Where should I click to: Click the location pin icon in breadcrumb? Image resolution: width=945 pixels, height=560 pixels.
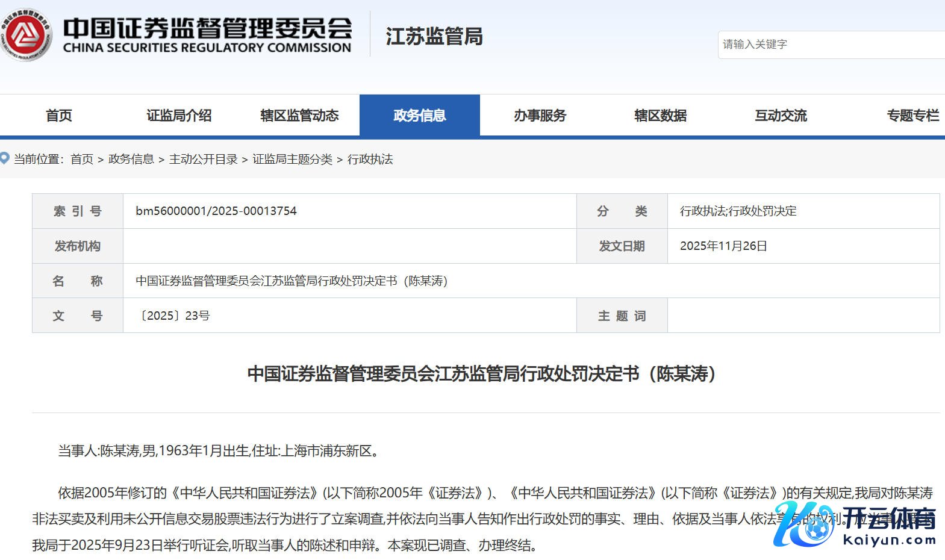tap(5, 158)
